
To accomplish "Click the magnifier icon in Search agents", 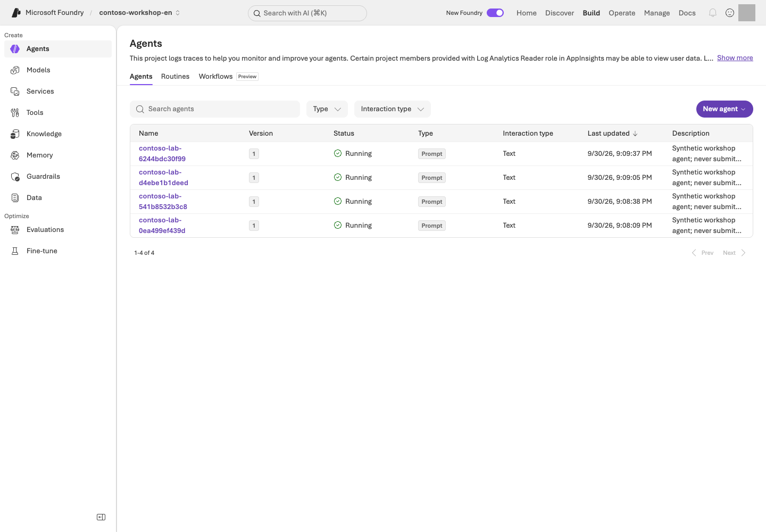I will 140,109.
